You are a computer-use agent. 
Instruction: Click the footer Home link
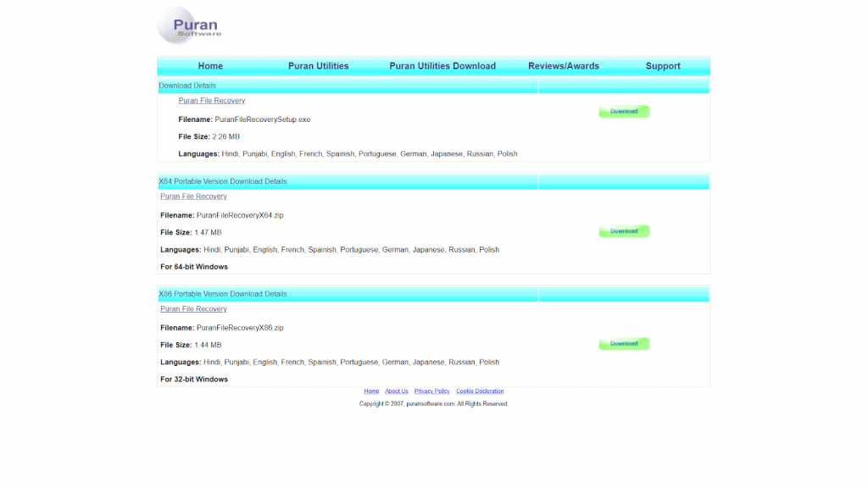371,391
